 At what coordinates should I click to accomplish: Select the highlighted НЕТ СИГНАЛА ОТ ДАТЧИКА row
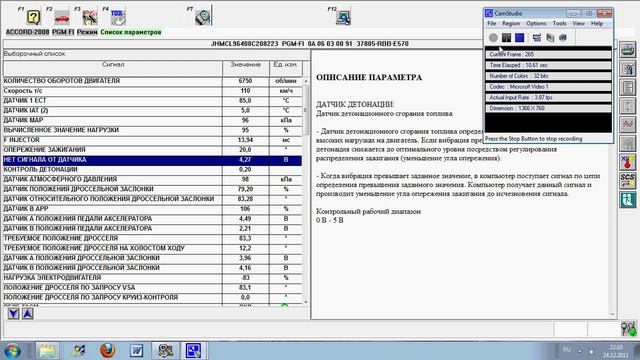(x=153, y=160)
